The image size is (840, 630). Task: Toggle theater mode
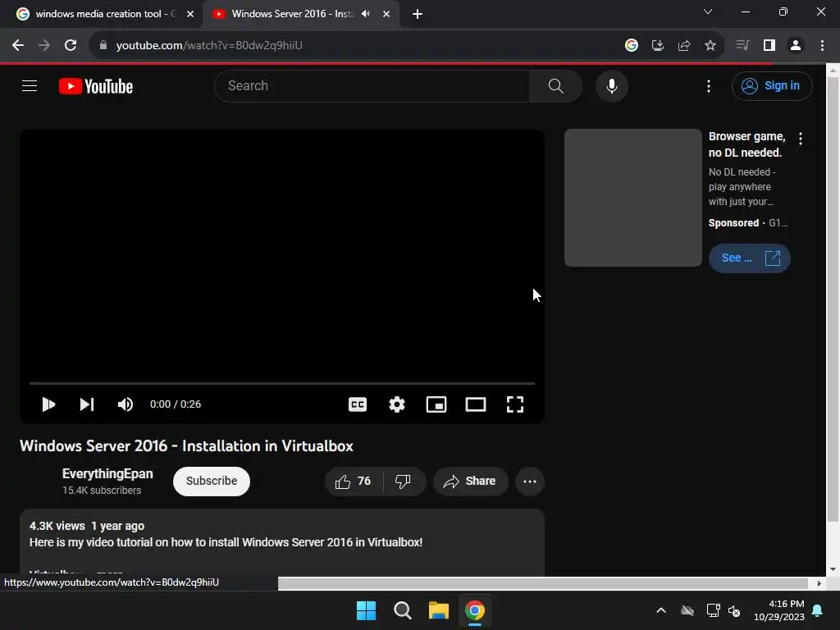coord(475,404)
